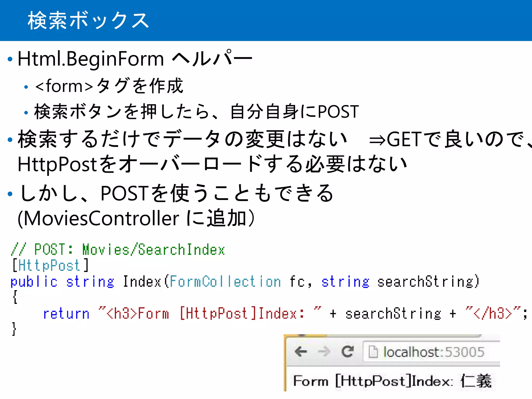Click the slide title '検索ボックス'
Image resolution: width=532 pixels, height=399 pixels.
coord(88,21)
